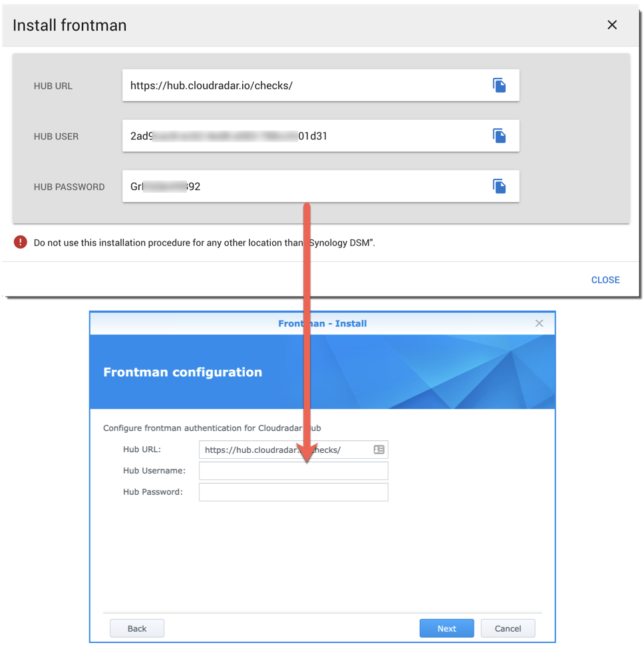Click the autofill icon in Hub URL field
The image size is (644, 647).
379,450
